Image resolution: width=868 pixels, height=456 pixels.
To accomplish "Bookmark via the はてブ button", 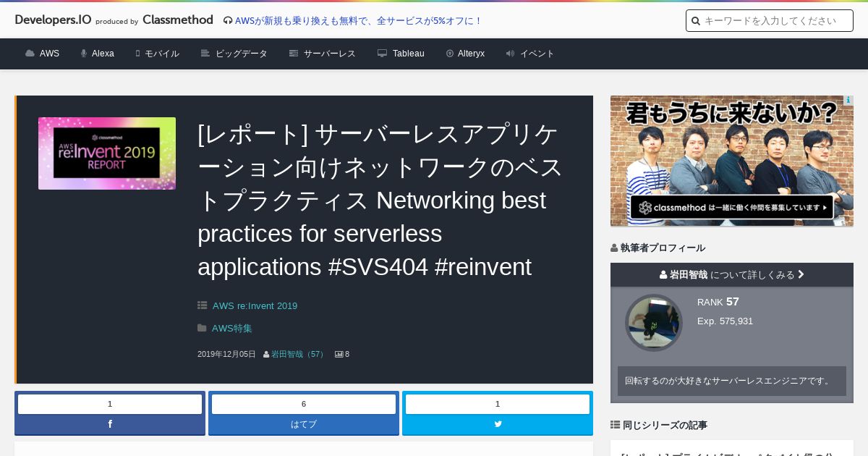I will (304, 424).
